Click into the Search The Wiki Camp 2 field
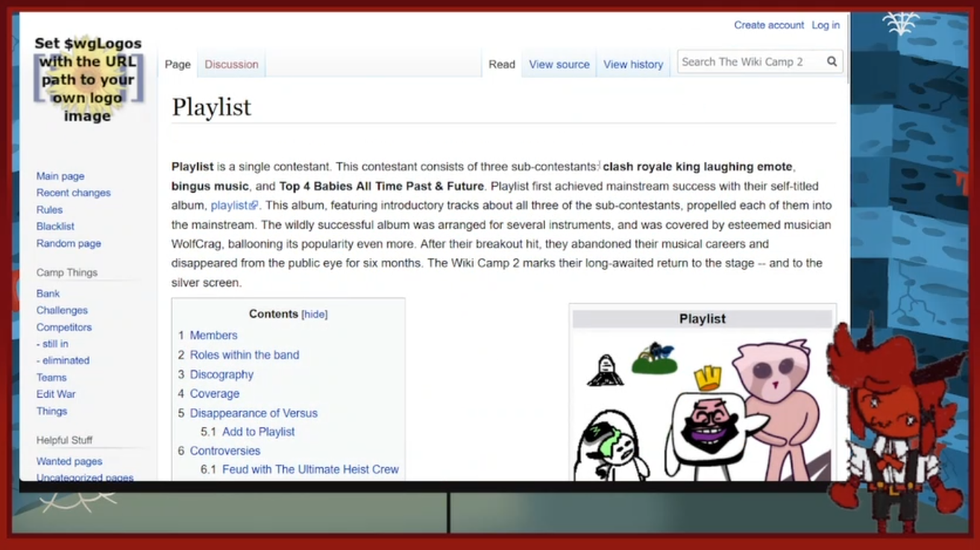Screen dimensions: 980x550 click(x=750, y=62)
